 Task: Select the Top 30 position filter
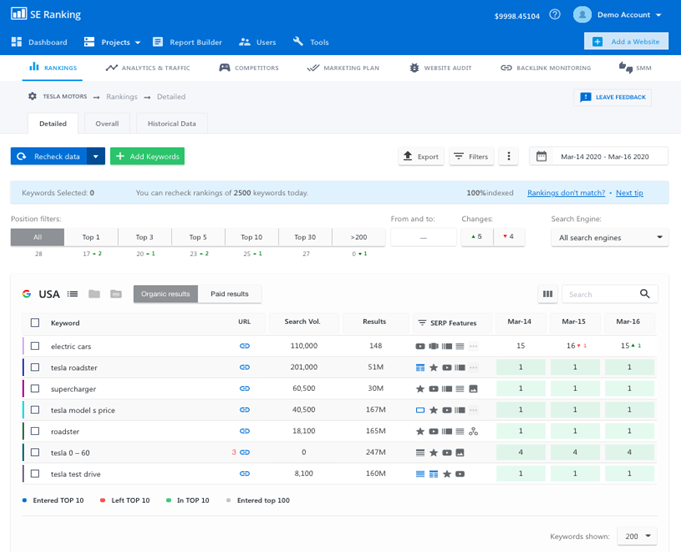click(305, 237)
